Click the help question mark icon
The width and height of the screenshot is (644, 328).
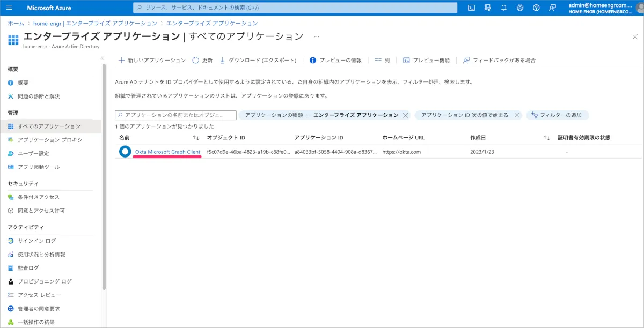[536, 8]
